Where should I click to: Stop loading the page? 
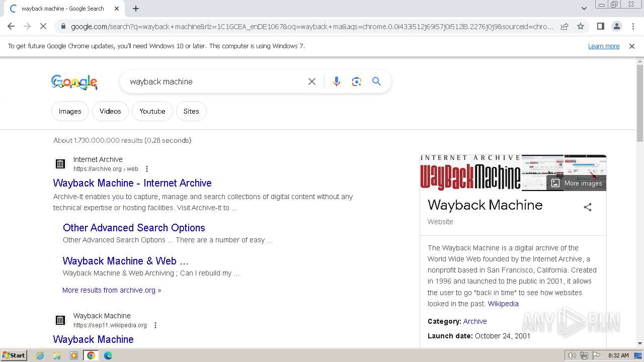(43, 26)
